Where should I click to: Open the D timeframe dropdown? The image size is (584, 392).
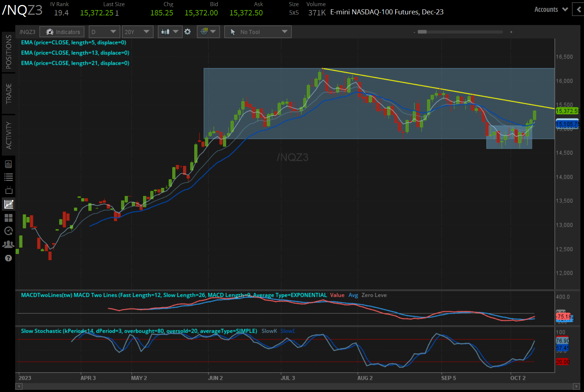coord(104,32)
